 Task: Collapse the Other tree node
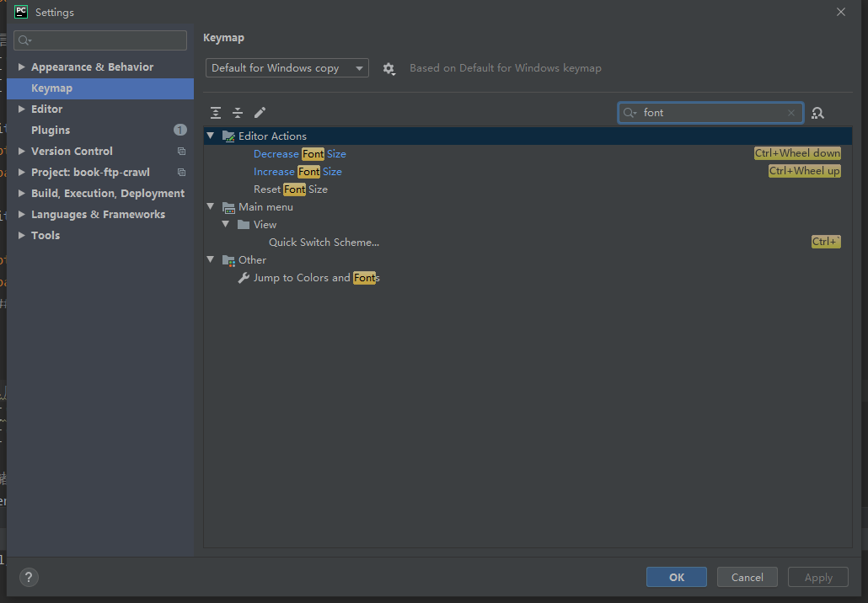point(211,259)
